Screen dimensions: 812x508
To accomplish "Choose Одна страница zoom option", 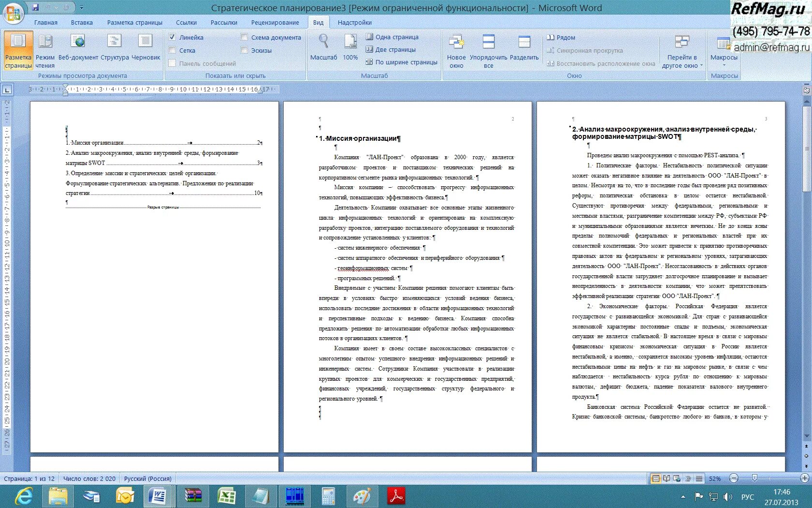I will [392, 37].
